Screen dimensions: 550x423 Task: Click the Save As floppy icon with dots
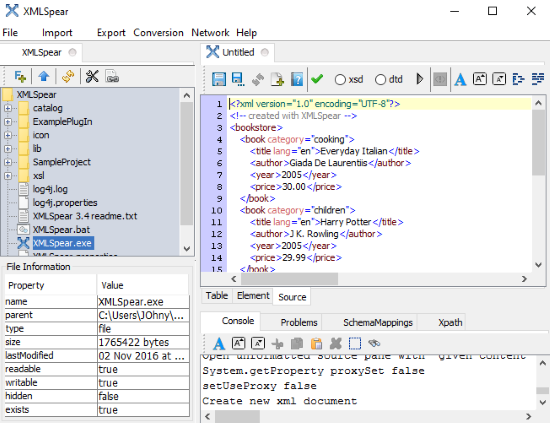coord(238,79)
